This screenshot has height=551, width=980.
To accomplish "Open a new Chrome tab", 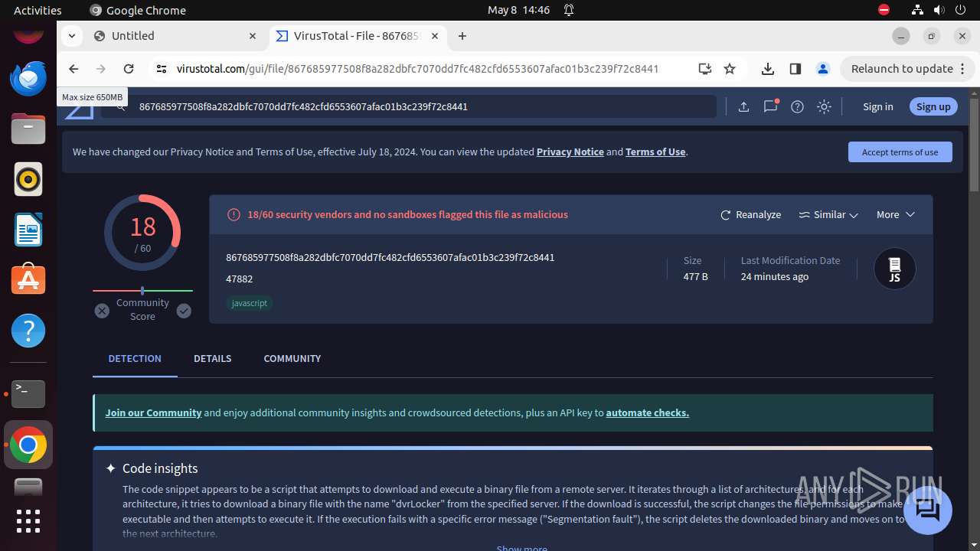I will click(462, 36).
